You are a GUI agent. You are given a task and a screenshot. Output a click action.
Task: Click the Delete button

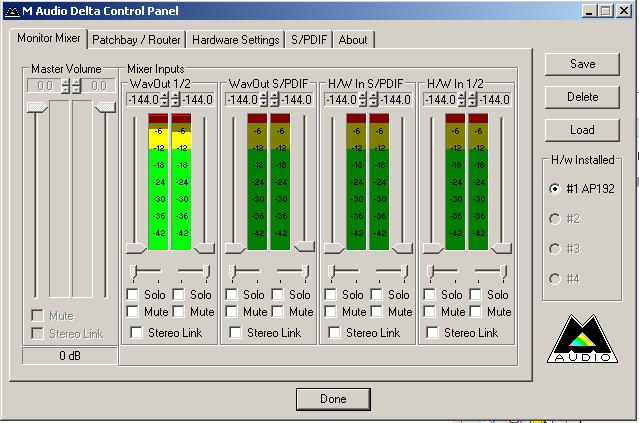[x=582, y=97]
